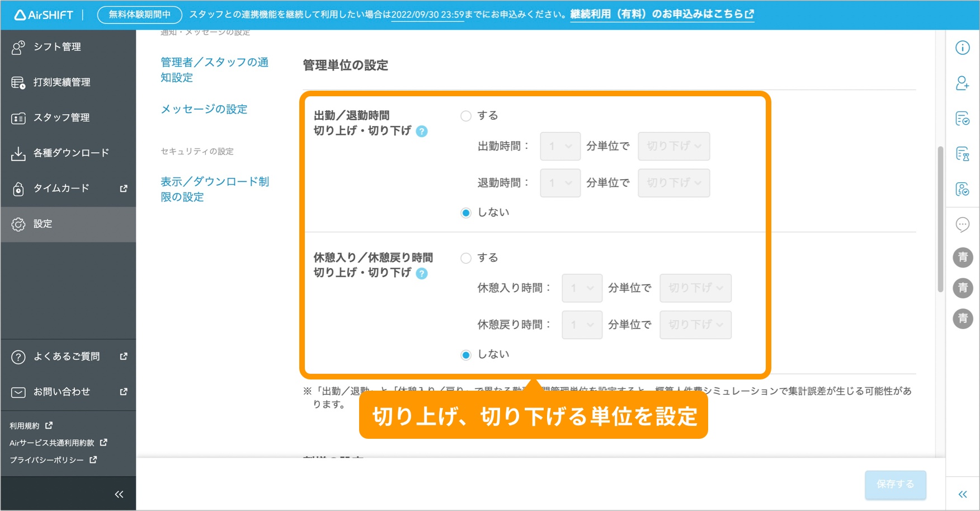Click help icon beside 休憩入り／休憩戻り時間 label
Image resolution: width=980 pixels, height=511 pixels.
(422, 274)
